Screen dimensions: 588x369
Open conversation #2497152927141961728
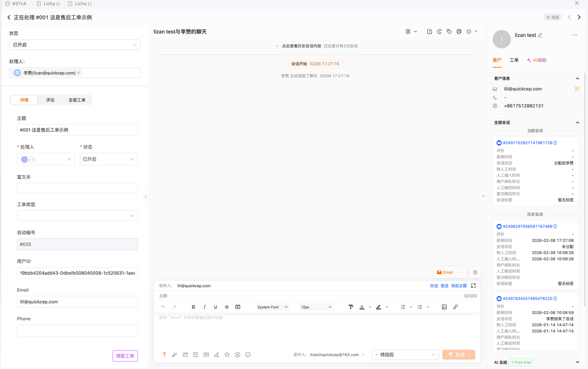coord(527,143)
